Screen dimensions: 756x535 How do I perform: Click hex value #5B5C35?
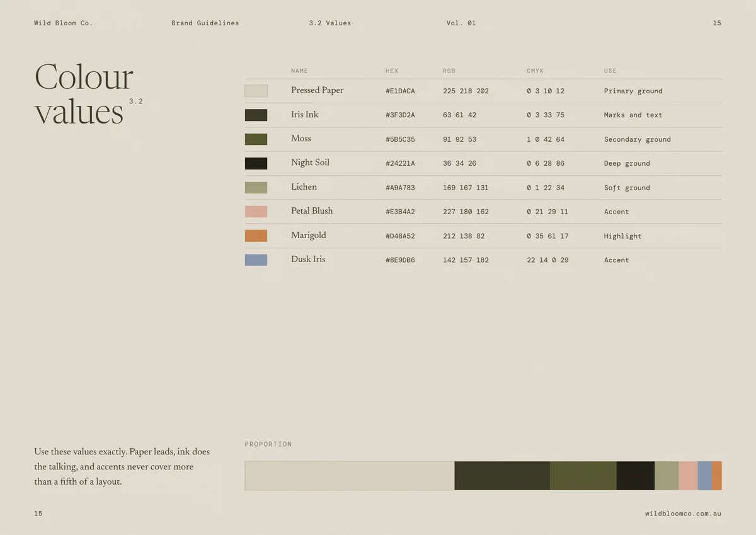pyautogui.click(x=400, y=140)
